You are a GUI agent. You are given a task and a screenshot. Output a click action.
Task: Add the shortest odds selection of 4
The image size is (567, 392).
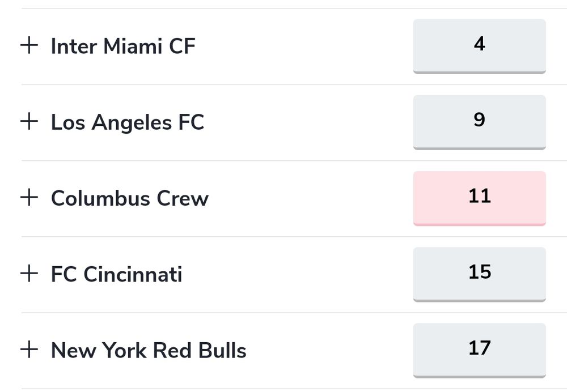point(480,46)
